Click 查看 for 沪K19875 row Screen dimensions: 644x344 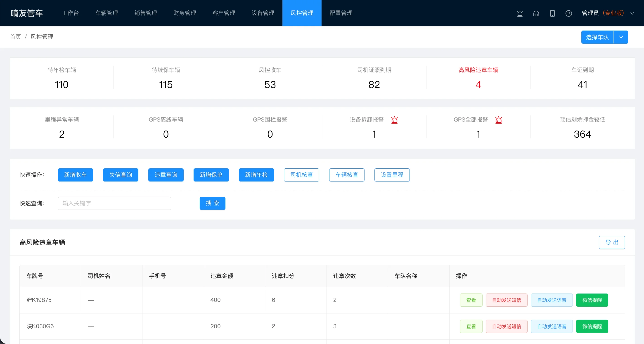click(471, 300)
